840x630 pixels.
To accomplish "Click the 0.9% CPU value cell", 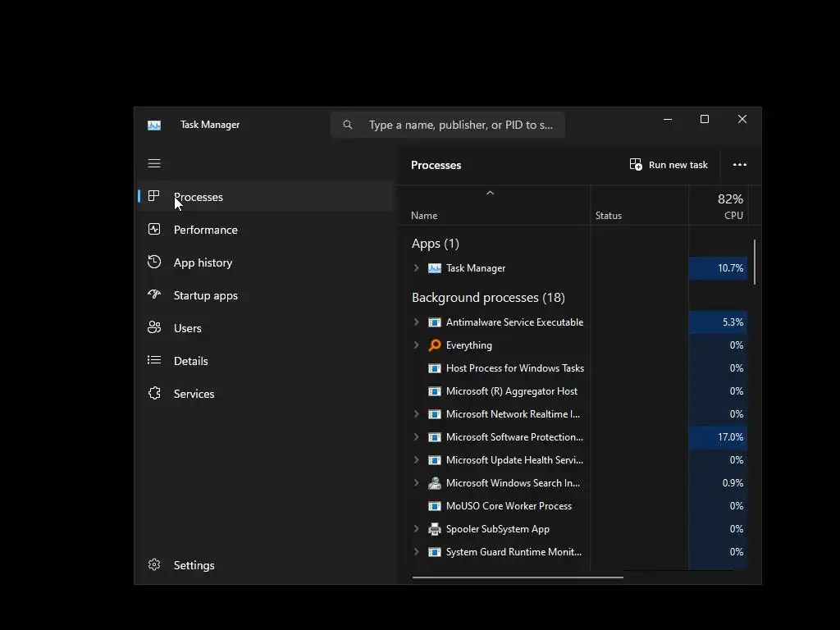I will coord(719,482).
